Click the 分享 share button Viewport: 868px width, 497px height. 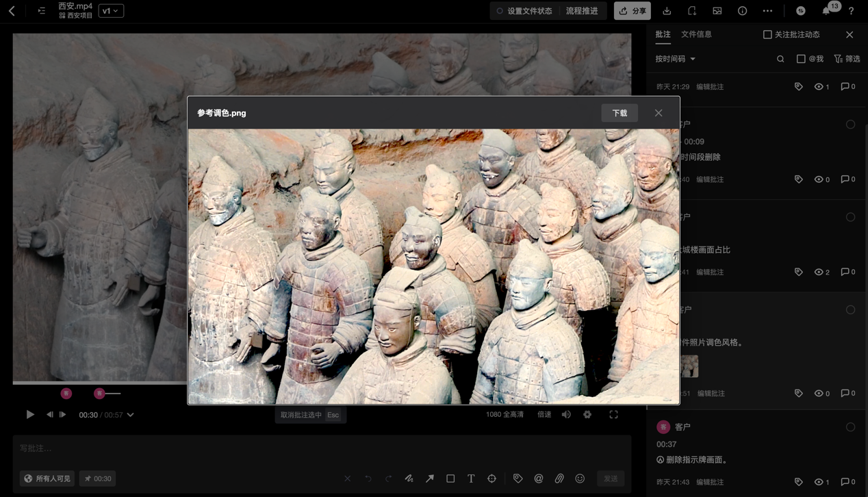(632, 11)
